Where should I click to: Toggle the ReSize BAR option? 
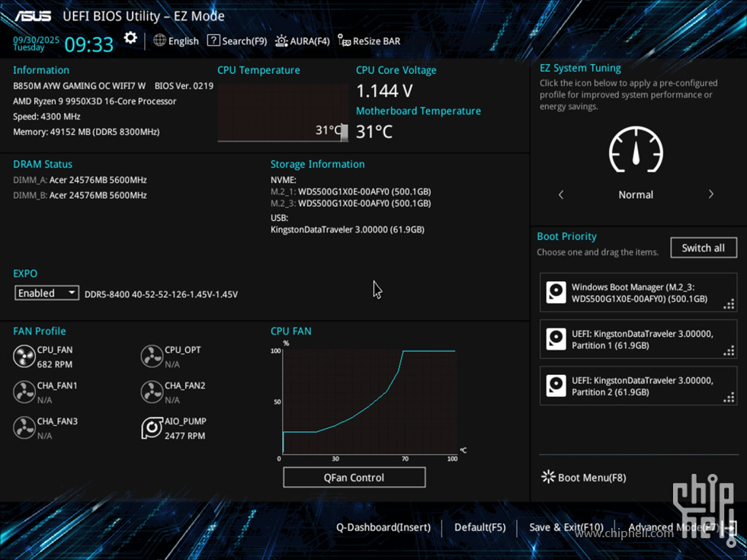[369, 41]
